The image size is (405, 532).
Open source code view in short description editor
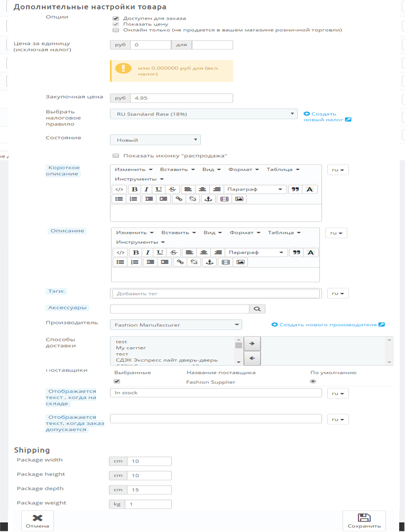coord(119,190)
